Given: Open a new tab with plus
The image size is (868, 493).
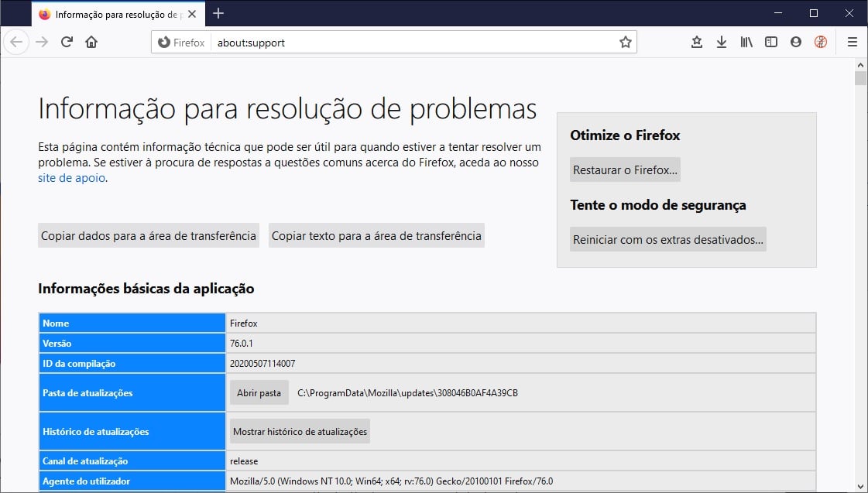Looking at the screenshot, I should tap(218, 13).
